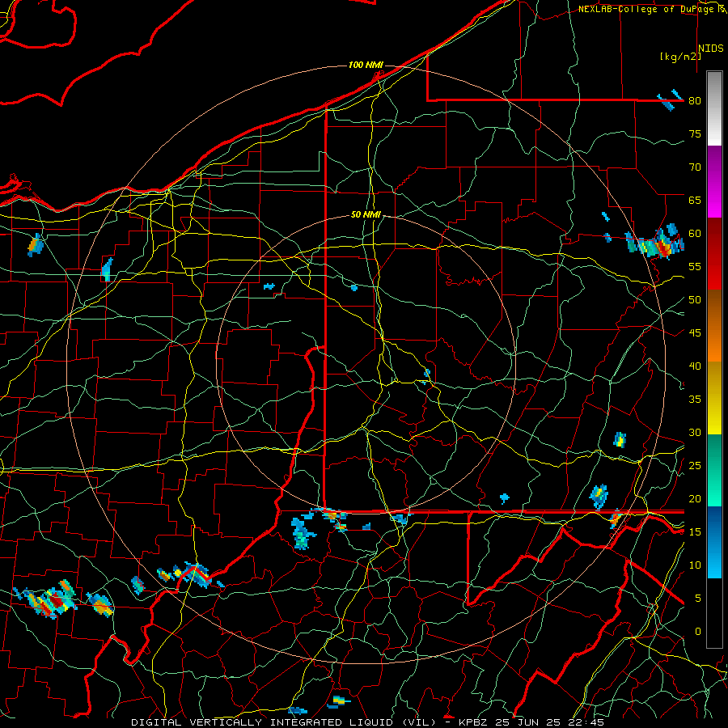Pick the yellow segment of the color bar
728x728 pixels.
tap(714, 398)
